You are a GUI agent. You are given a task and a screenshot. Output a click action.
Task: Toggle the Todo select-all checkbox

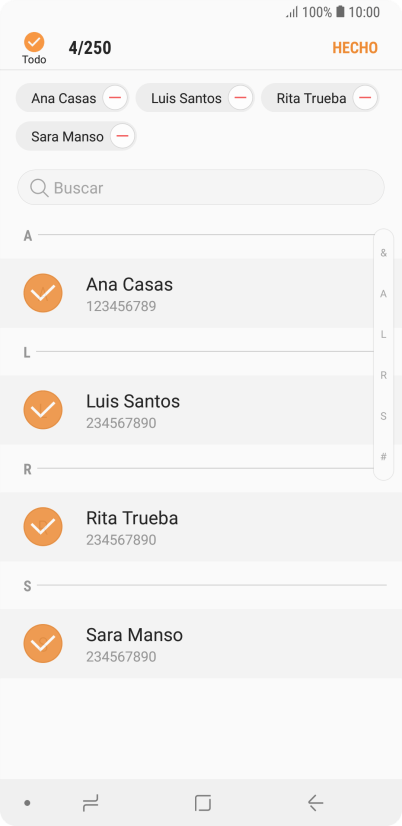(x=34, y=42)
